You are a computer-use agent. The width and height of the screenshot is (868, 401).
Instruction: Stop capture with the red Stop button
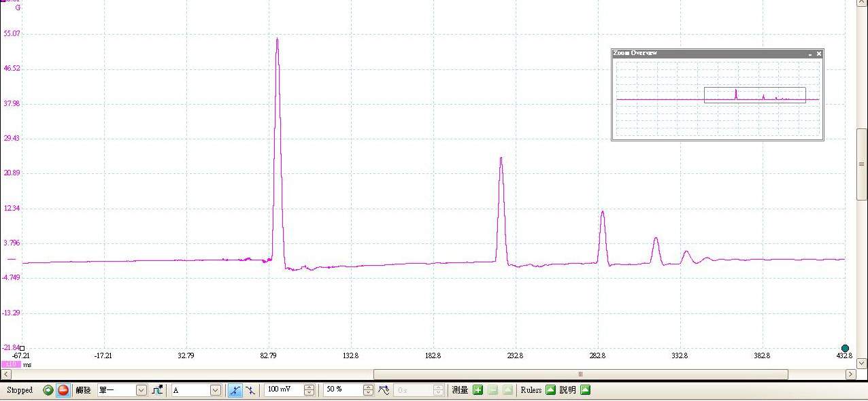[63, 390]
